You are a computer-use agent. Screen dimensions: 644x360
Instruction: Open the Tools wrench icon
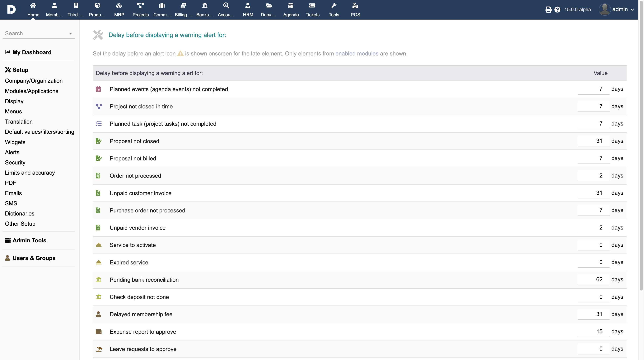point(334,6)
